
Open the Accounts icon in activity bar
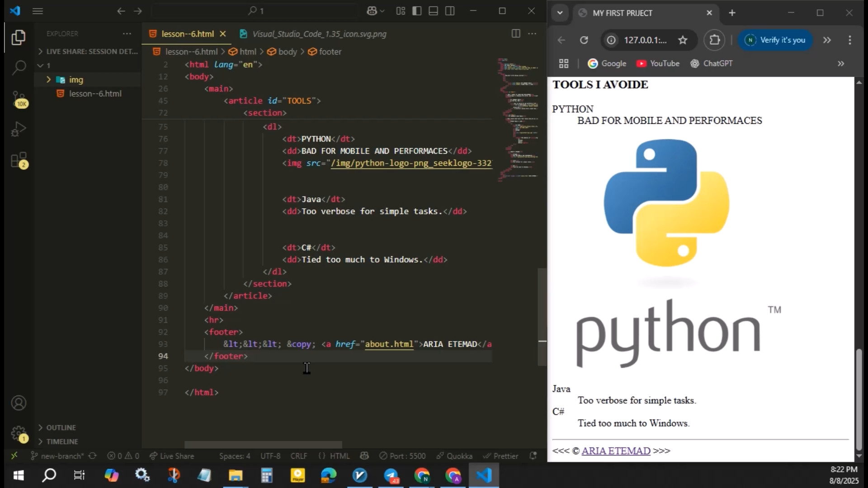pos(19,403)
